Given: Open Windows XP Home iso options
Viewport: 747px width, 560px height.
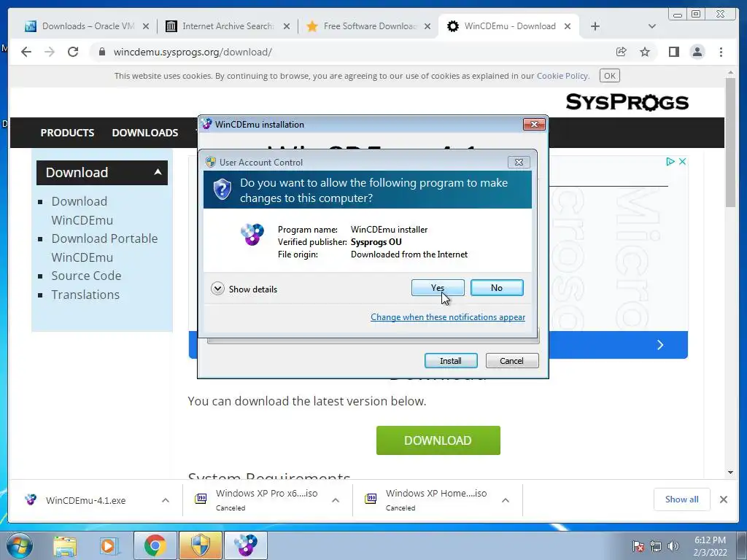Looking at the screenshot, I should coord(506,500).
